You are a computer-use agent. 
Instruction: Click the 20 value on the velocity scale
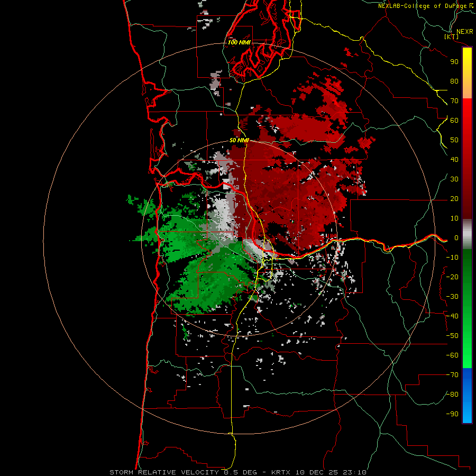click(454, 198)
